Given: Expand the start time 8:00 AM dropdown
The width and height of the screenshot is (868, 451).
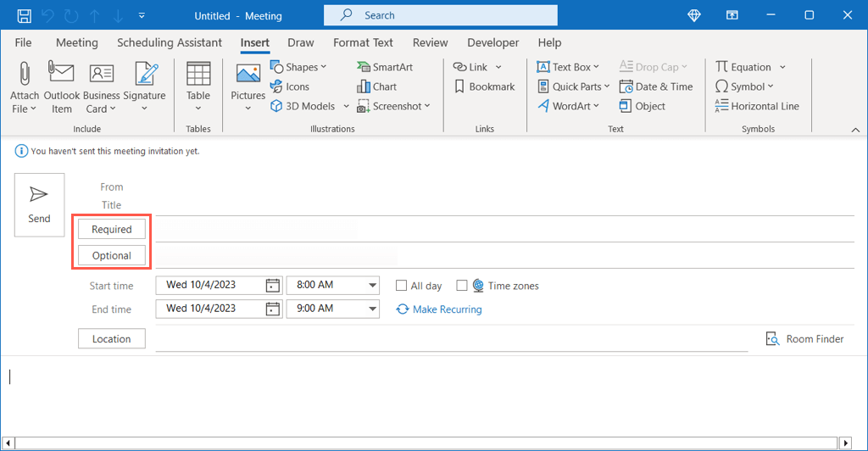Looking at the screenshot, I should click(x=373, y=286).
